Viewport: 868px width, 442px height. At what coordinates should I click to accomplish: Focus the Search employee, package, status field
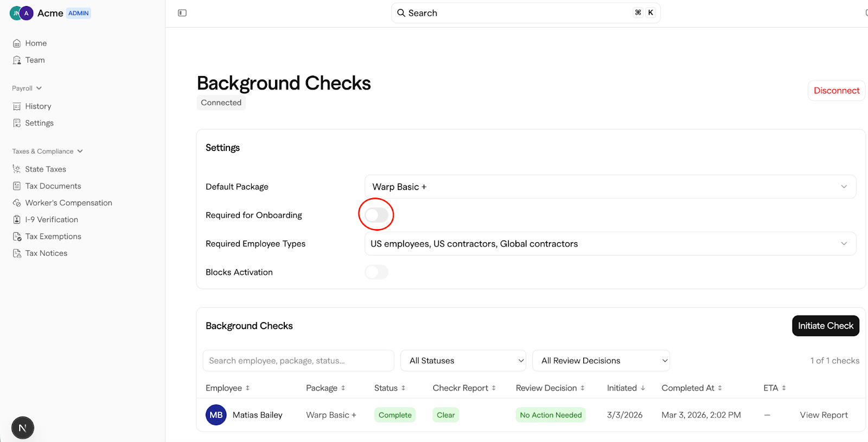tap(298, 361)
